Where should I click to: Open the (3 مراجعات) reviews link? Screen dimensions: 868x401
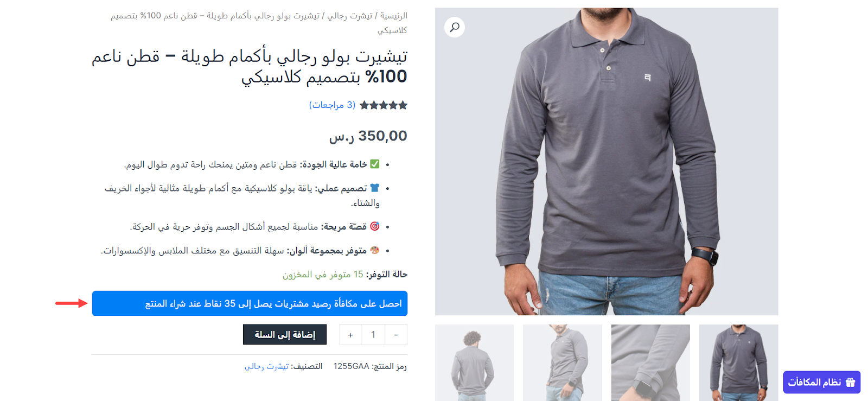(x=332, y=105)
